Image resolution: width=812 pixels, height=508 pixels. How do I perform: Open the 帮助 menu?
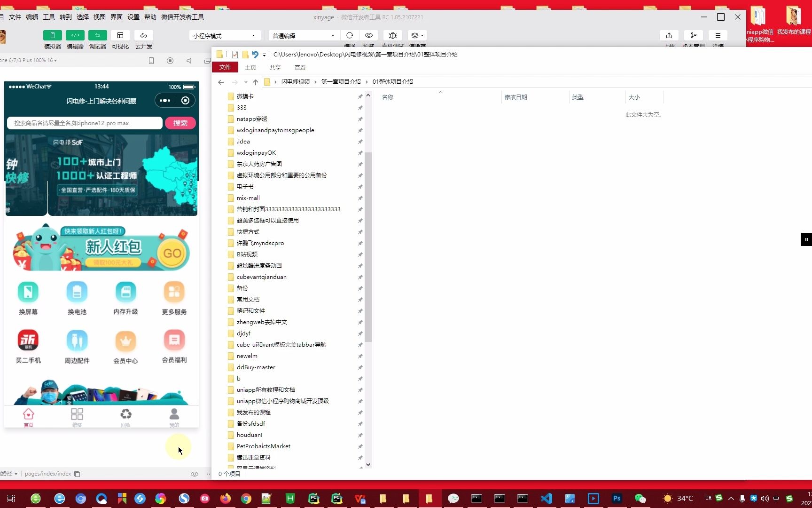pyautogui.click(x=150, y=17)
